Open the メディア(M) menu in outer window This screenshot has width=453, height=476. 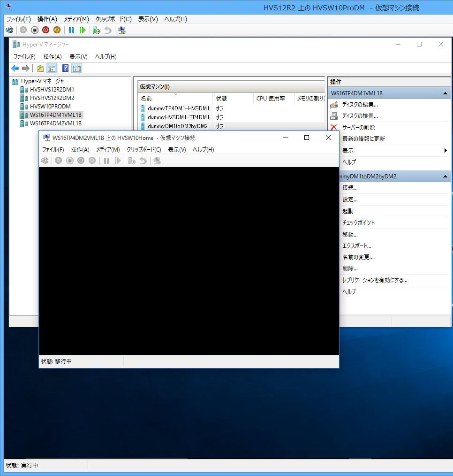(x=76, y=19)
